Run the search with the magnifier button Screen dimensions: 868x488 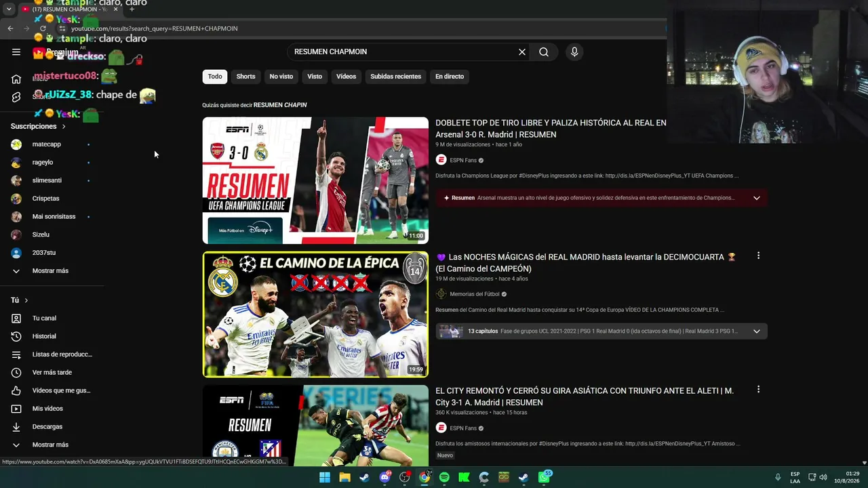(x=544, y=52)
